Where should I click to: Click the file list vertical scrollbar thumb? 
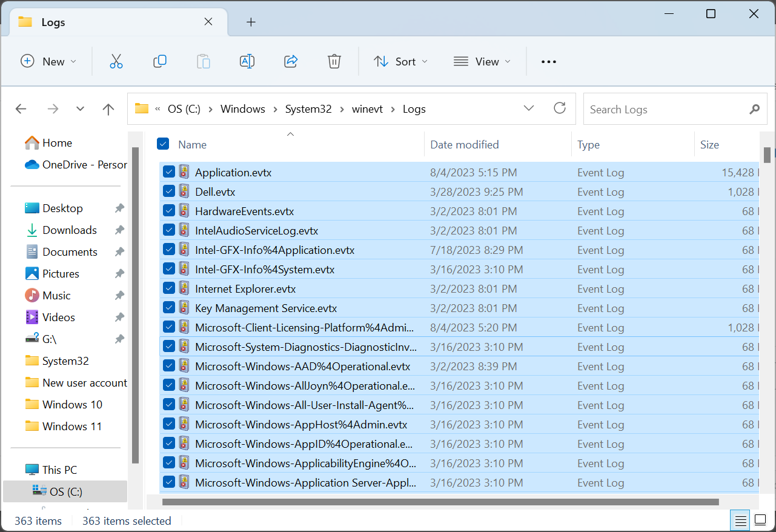767,155
